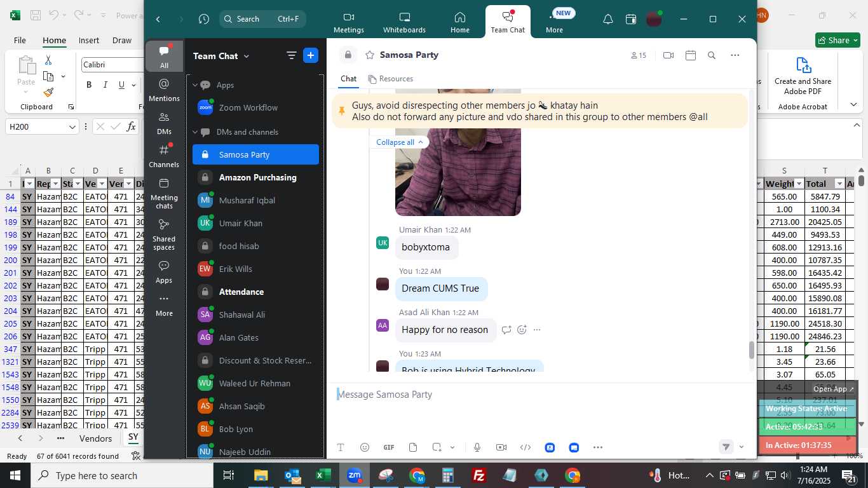
Task: Click More in Zoom left sidebar
Action: point(164,306)
